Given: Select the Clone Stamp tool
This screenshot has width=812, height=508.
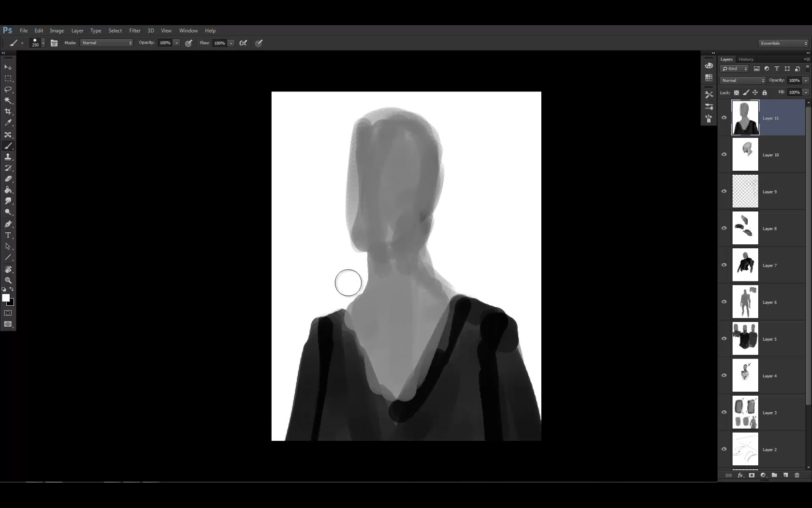Looking at the screenshot, I should 8,157.
